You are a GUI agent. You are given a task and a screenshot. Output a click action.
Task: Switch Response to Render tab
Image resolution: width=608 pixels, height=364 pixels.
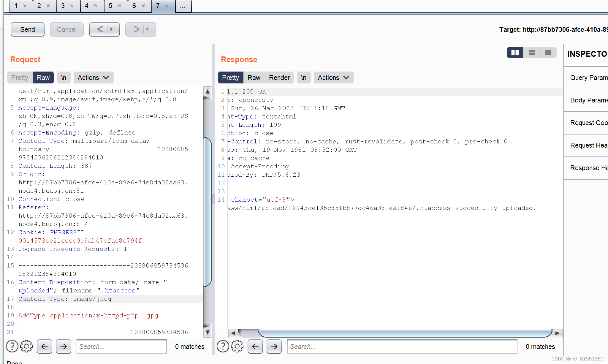click(x=279, y=77)
